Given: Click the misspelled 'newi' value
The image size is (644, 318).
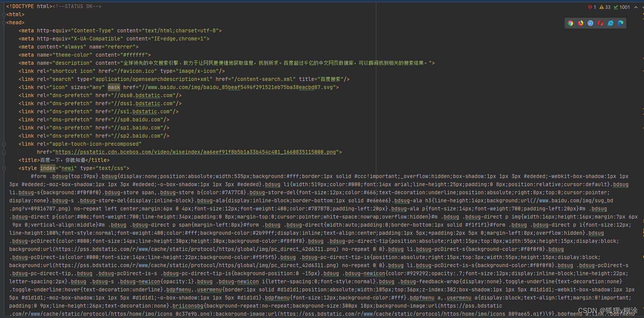Looking at the screenshot, I should click(68, 168).
